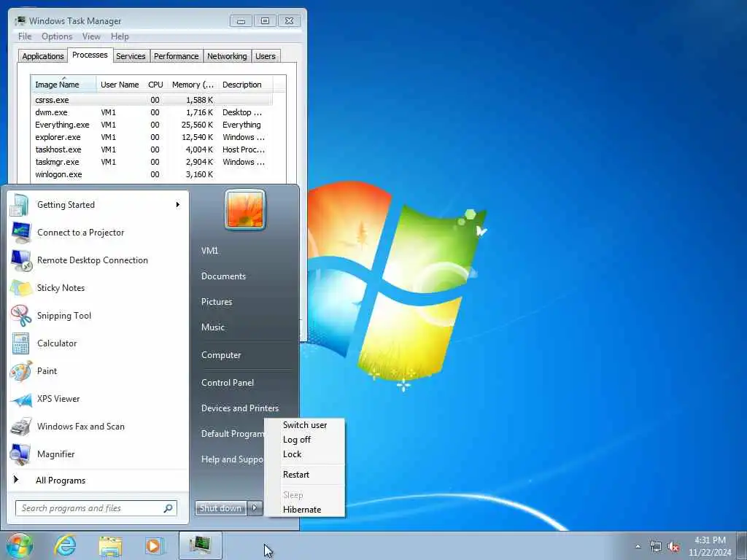Viewport: 747px width, 560px height.
Task: Select the winlogon.exe process row
Action: [152, 174]
